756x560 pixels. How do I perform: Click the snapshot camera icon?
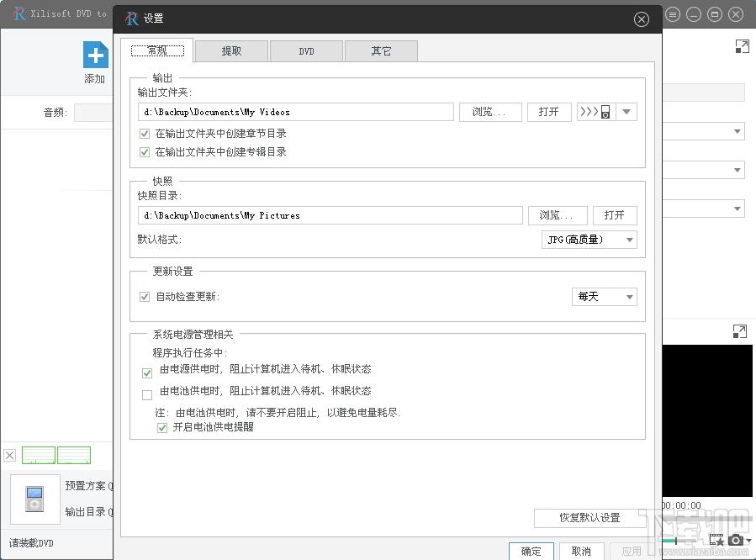[735, 540]
